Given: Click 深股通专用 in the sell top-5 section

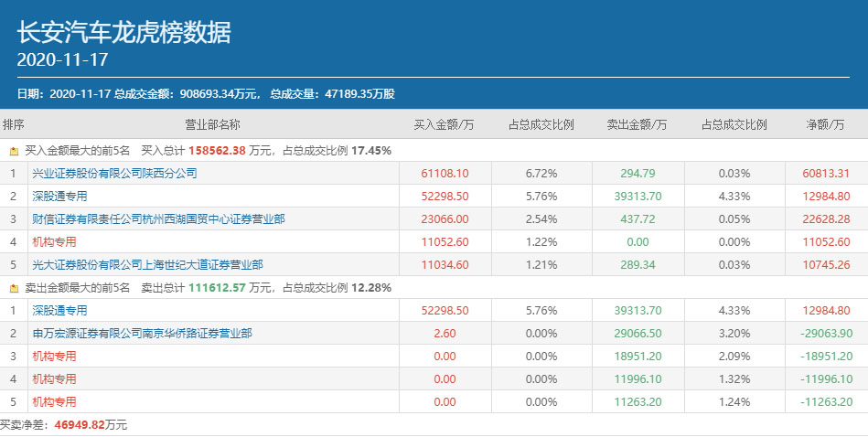Looking at the screenshot, I should 59,310.
